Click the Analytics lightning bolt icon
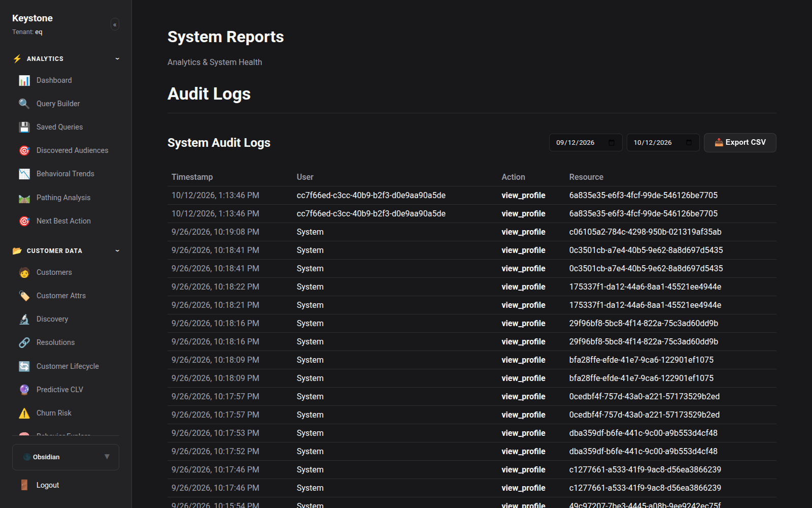This screenshot has width=812, height=508. (17, 59)
